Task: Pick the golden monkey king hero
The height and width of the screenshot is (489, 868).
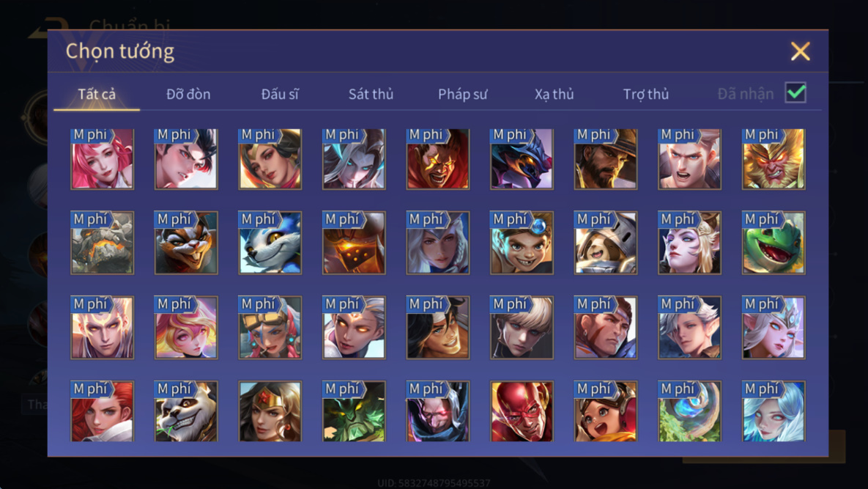Action: pos(774,159)
